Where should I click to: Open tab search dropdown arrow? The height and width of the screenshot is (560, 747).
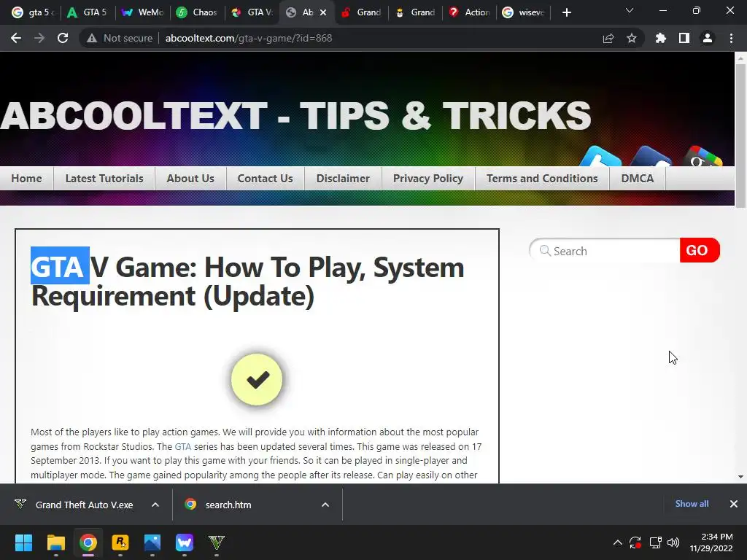click(630, 10)
